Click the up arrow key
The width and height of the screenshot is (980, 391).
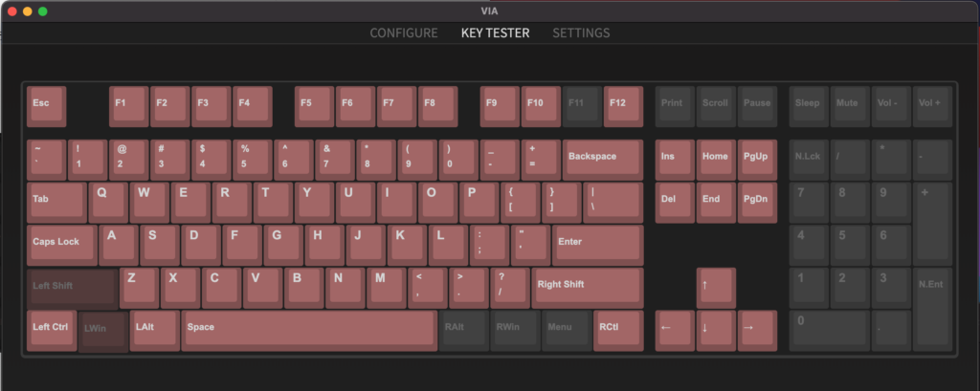point(716,288)
